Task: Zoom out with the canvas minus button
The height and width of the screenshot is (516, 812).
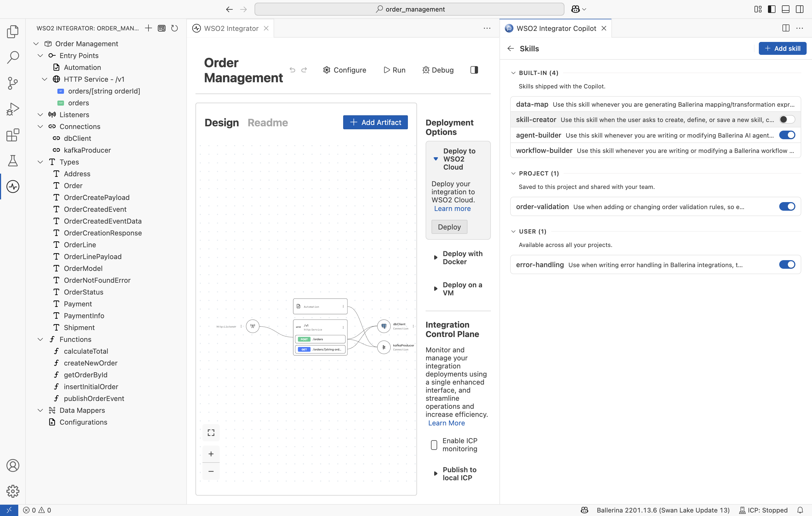Action: tap(211, 471)
